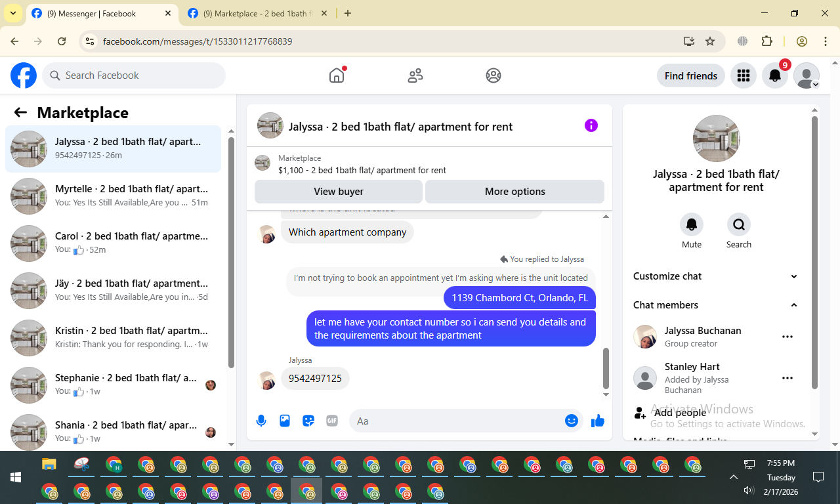The height and width of the screenshot is (504, 840).
Task: Open Chrome three-dot menu
Action: coord(826,41)
